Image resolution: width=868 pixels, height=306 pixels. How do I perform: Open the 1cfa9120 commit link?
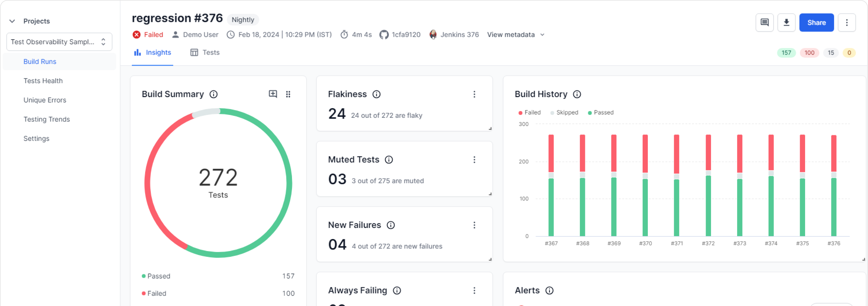406,35
